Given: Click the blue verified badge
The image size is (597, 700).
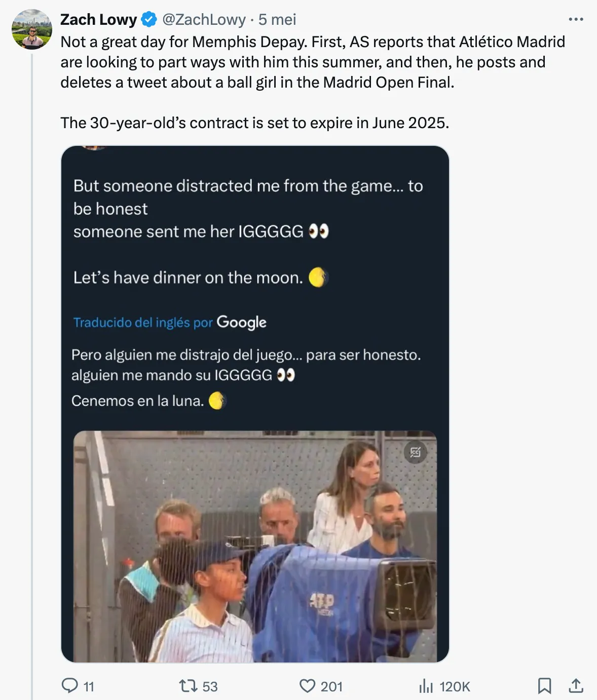Looking at the screenshot, I should click(149, 20).
